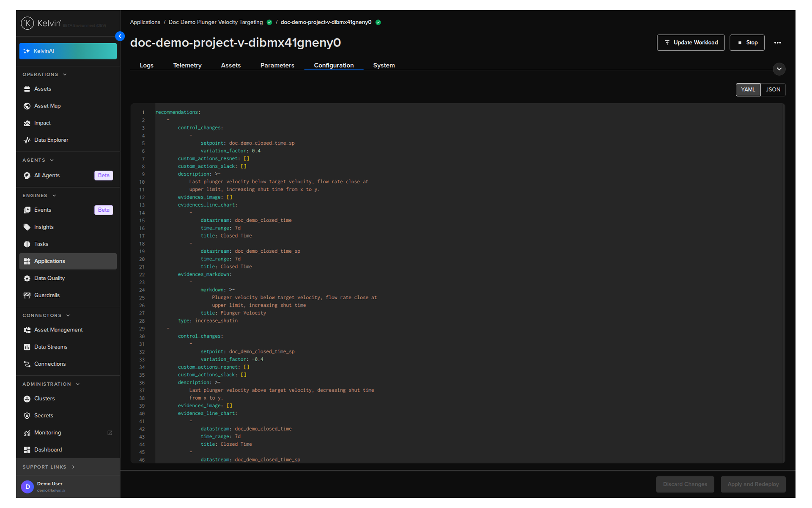
Task: Collapse the Agents section
Action: [38, 160]
